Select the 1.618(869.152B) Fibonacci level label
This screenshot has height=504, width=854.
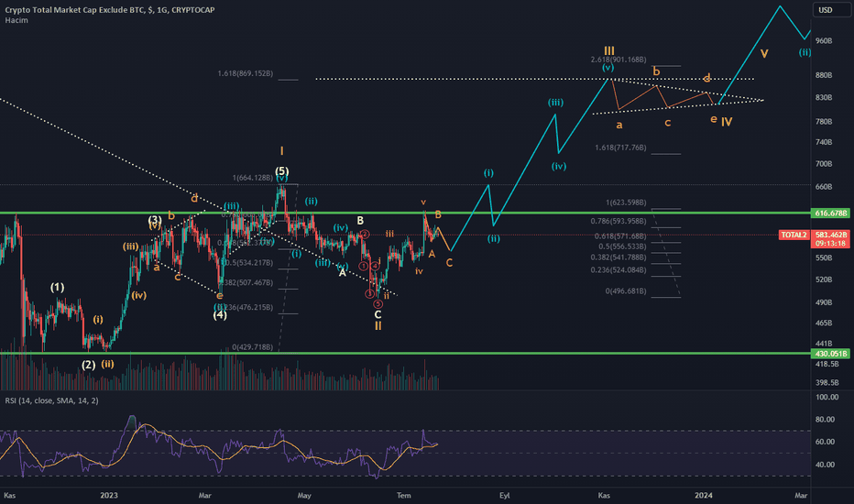245,73
